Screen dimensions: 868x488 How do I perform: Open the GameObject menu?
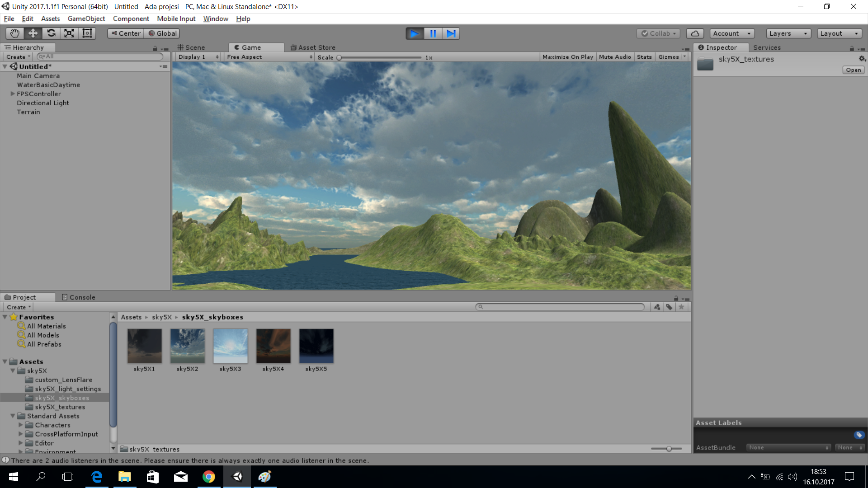86,19
